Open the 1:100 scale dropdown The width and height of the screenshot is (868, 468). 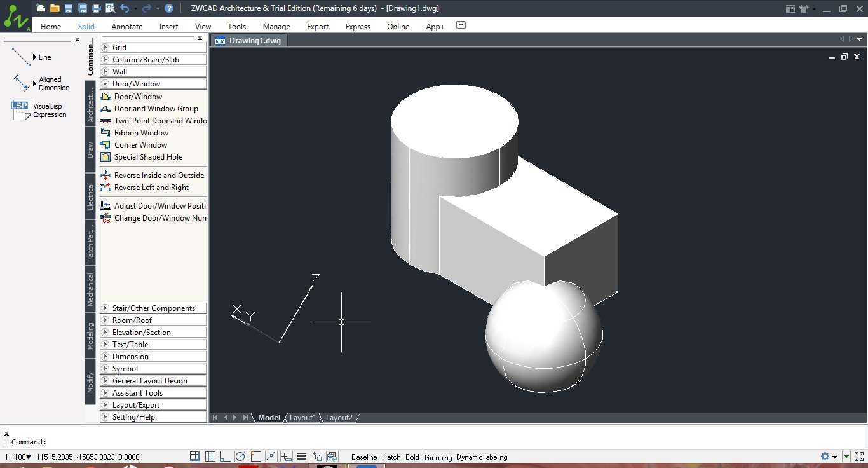[x=18, y=457]
